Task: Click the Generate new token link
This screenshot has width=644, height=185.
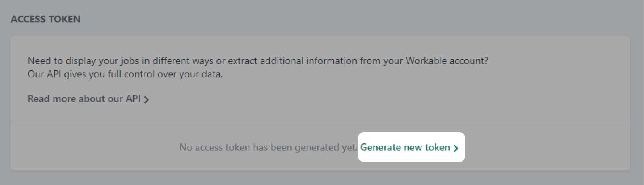Action: [x=405, y=147]
